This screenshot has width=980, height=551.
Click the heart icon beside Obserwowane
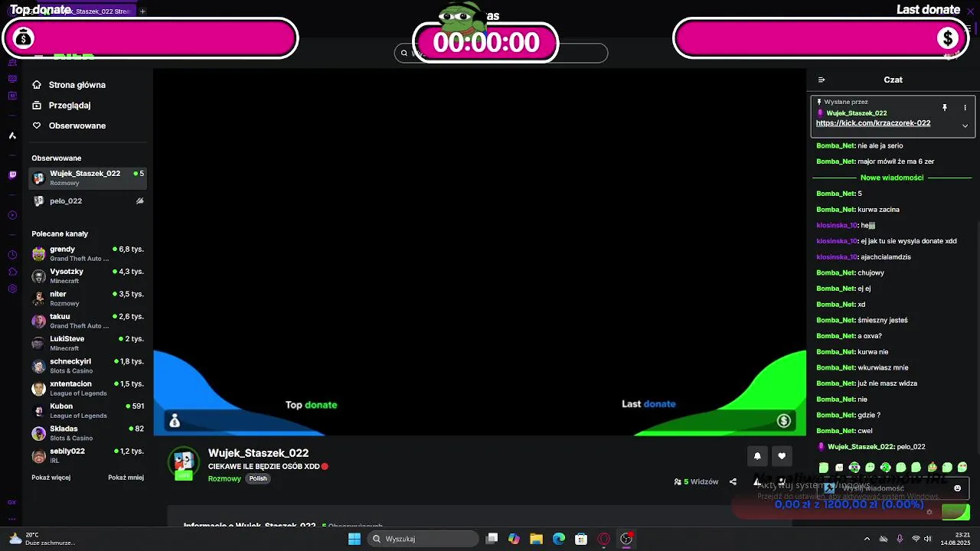37,126
